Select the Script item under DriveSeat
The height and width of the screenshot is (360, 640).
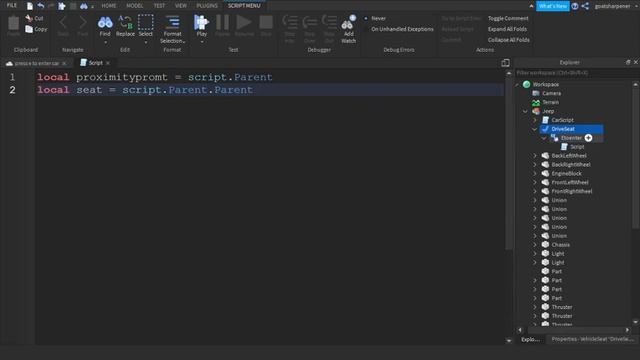pyautogui.click(x=577, y=147)
